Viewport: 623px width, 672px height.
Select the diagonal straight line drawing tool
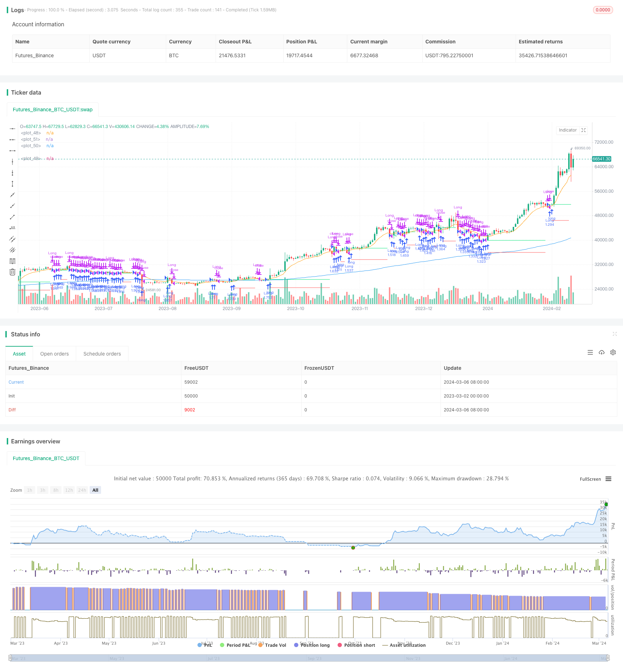12,195
